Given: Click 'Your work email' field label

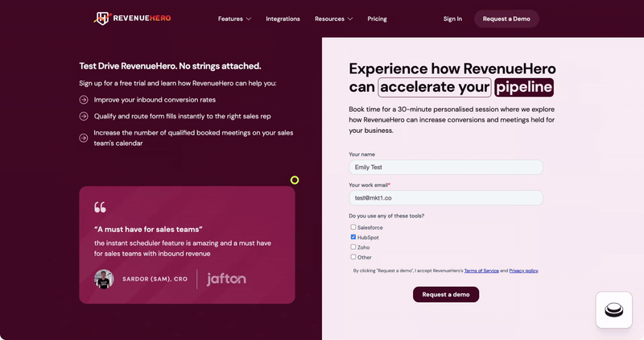Looking at the screenshot, I should coord(369,185).
